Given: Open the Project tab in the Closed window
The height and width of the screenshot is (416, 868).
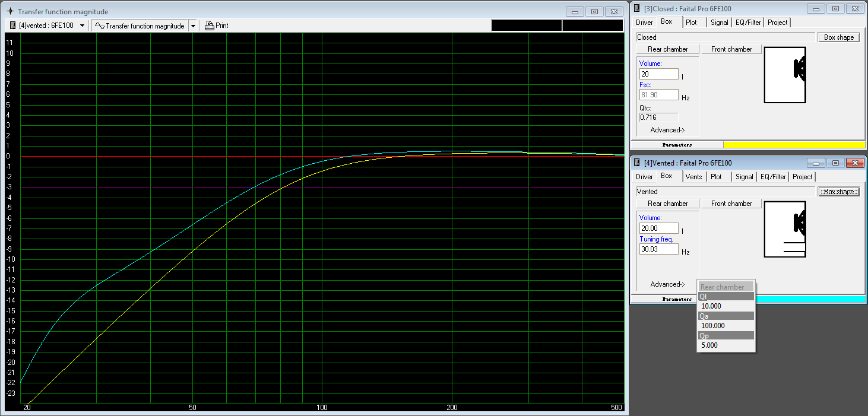Looking at the screenshot, I should tap(777, 23).
